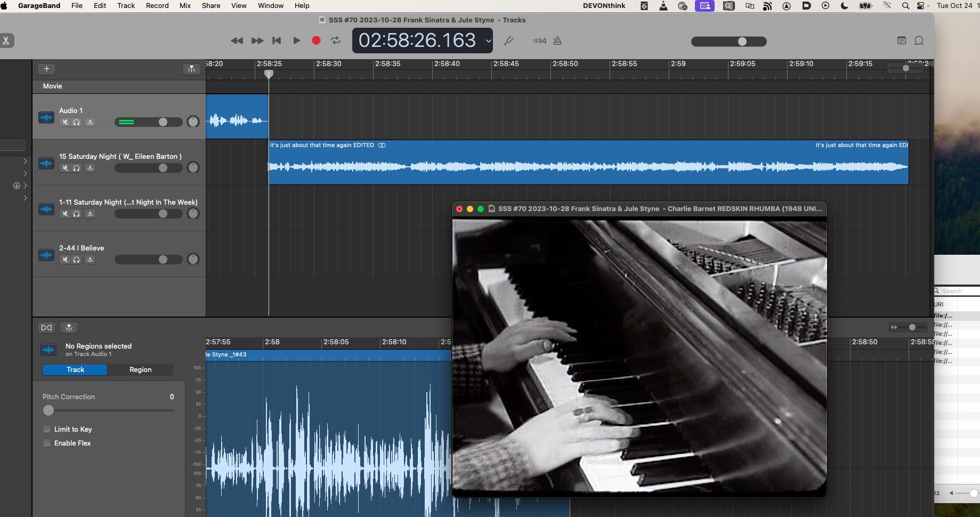The height and width of the screenshot is (517, 980).
Task: Click the 2-44 I Believe pan knob
Action: pos(193,260)
